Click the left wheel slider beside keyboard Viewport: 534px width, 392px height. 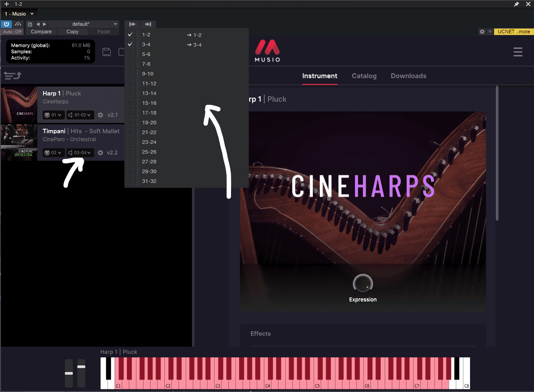coord(69,373)
